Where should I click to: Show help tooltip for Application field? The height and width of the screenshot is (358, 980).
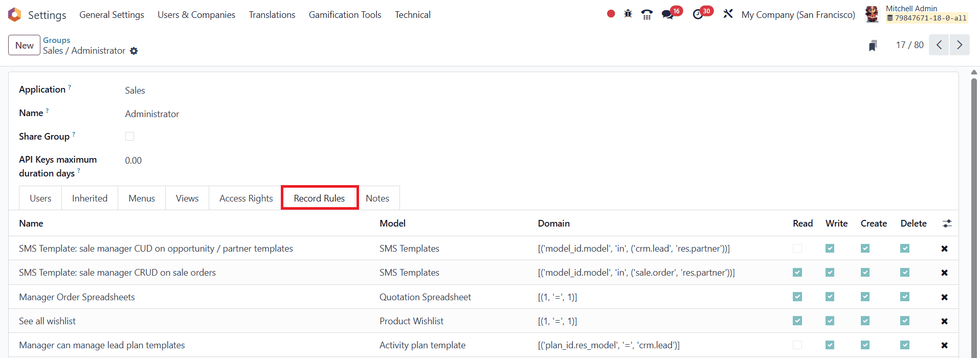click(x=70, y=87)
